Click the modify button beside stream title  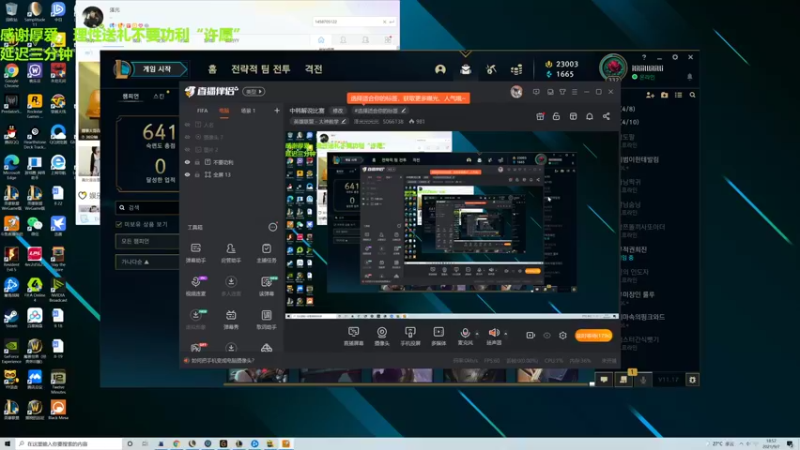(x=338, y=111)
